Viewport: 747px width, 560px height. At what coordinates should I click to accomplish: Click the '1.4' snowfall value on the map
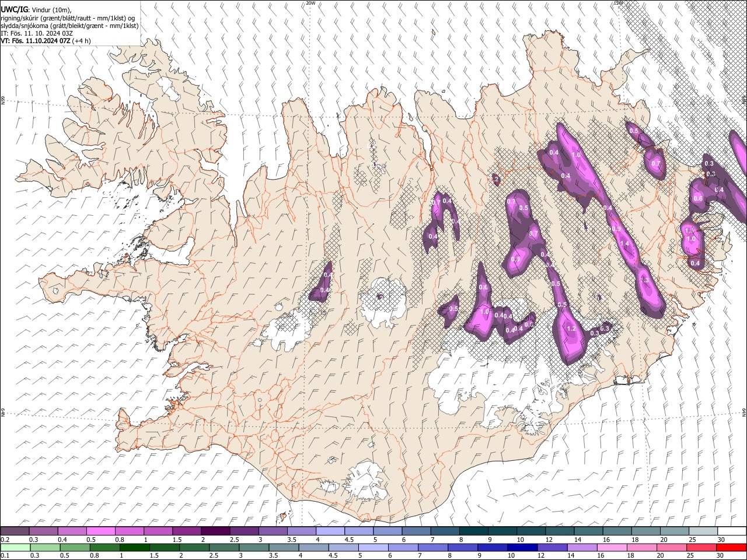tap(624, 244)
